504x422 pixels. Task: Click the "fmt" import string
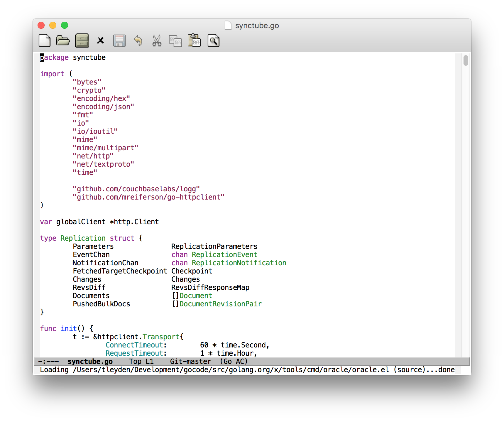[83, 115]
